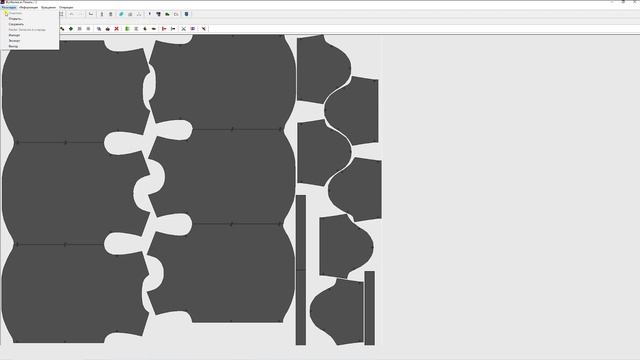Open the Функции menu in menu bar

(x=48, y=7)
